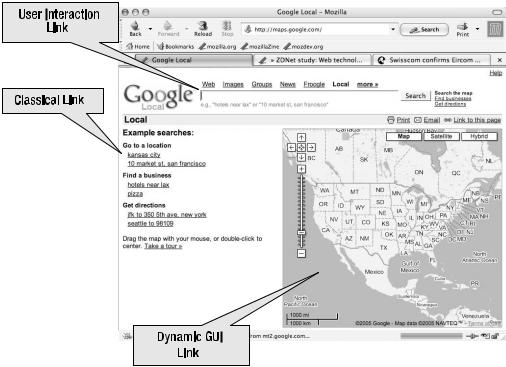Click the Forward navigation arrow
The image size is (506, 367).
coord(168,26)
